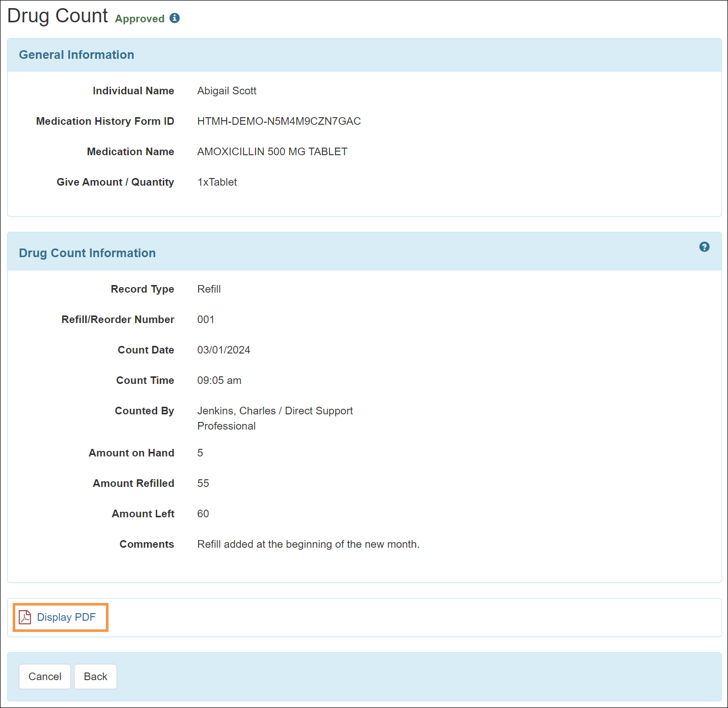Click the Individual Name label

[133, 91]
